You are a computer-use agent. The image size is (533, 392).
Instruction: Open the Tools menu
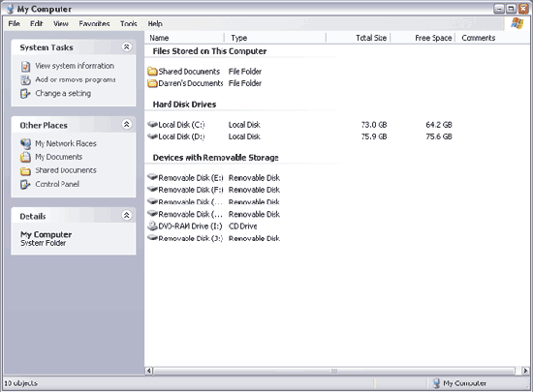[x=129, y=24]
